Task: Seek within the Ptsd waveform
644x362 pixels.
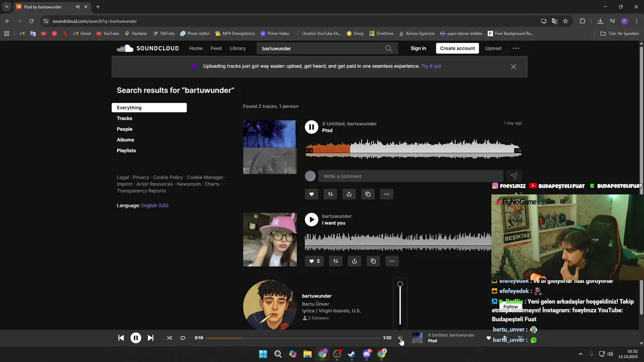Action: tap(414, 149)
